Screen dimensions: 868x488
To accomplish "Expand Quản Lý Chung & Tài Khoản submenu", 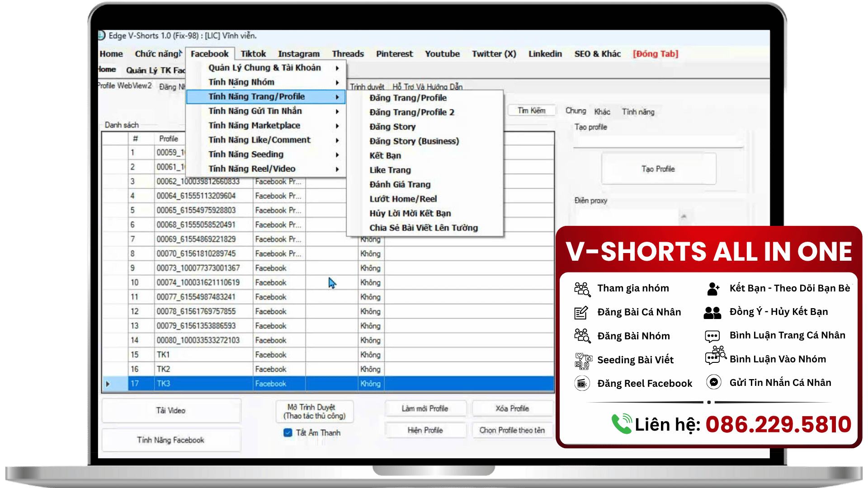I will tap(265, 68).
